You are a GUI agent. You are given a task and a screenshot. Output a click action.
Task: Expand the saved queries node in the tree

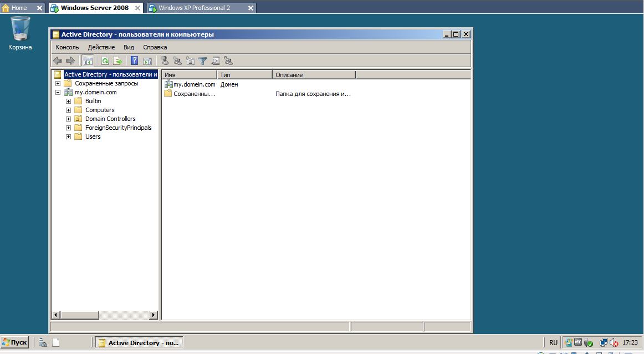tap(58, 83)
